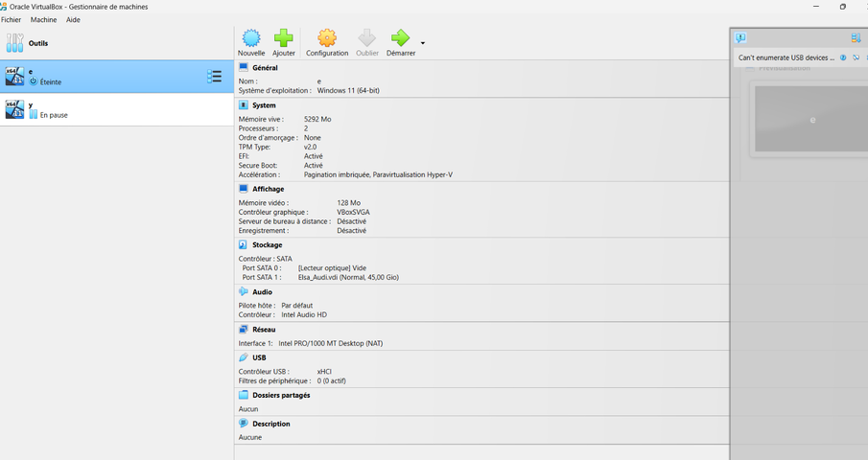Open the Description section header link
Viewport: 868px width, 460px height.
click(271, 424)
